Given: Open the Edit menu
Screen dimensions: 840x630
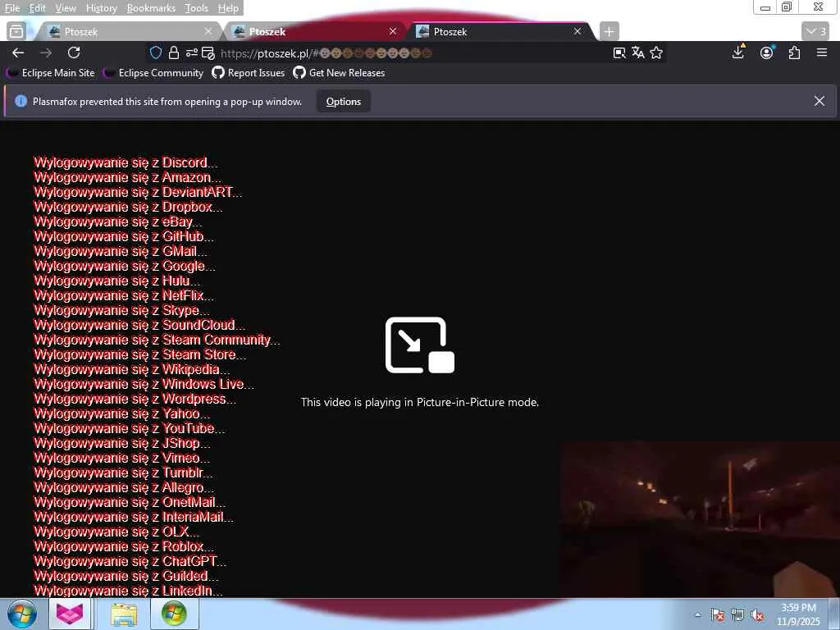Looking at the screenshot, I should tap(37, 8).
